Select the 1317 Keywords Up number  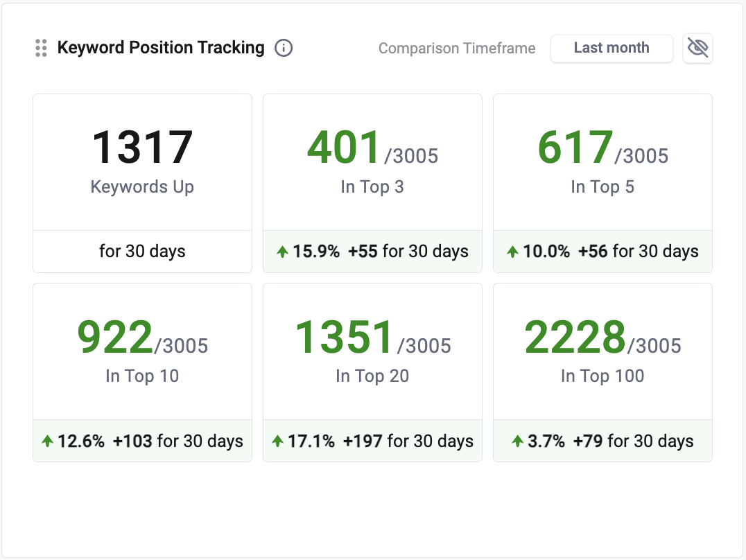point(142,148)
